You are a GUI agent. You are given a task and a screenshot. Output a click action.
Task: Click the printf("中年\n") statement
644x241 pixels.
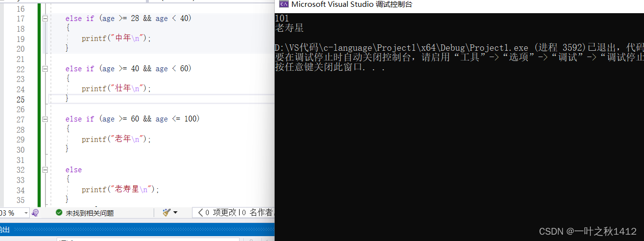pyautogui.click(x=116, y=39)
